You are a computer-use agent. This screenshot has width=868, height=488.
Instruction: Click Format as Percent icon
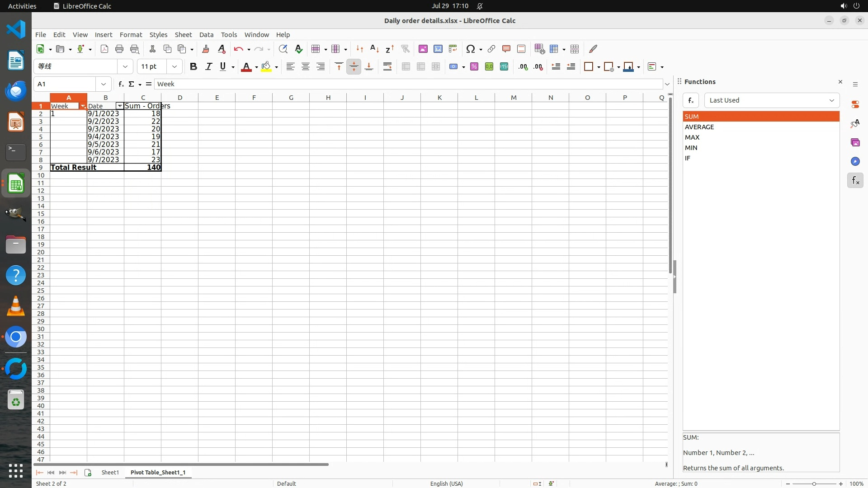pos(474,66)
